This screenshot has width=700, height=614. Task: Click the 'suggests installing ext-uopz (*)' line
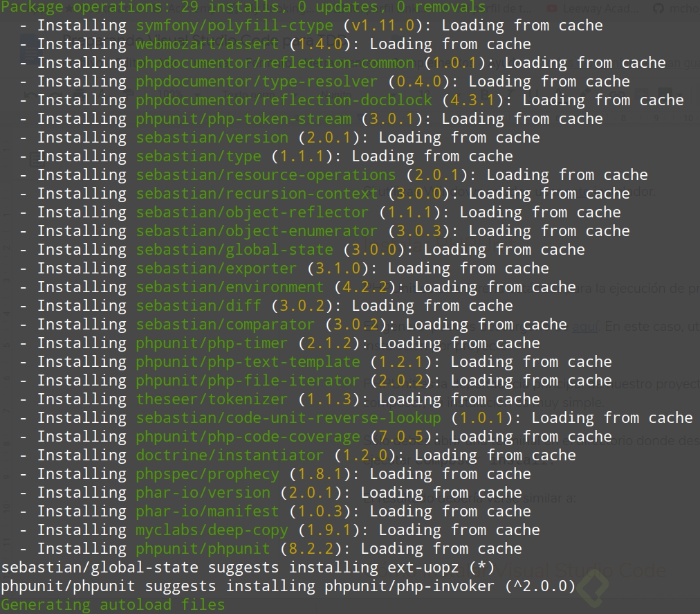coord(248,568)
